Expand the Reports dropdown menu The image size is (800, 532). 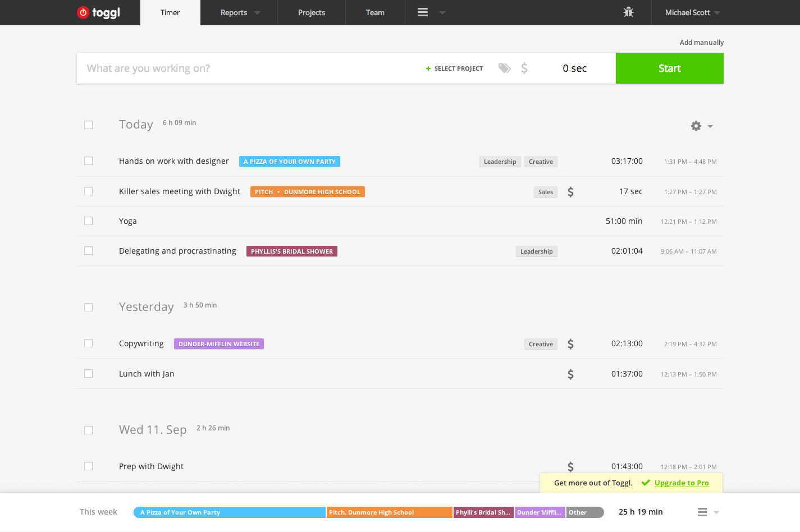[240, 12]
